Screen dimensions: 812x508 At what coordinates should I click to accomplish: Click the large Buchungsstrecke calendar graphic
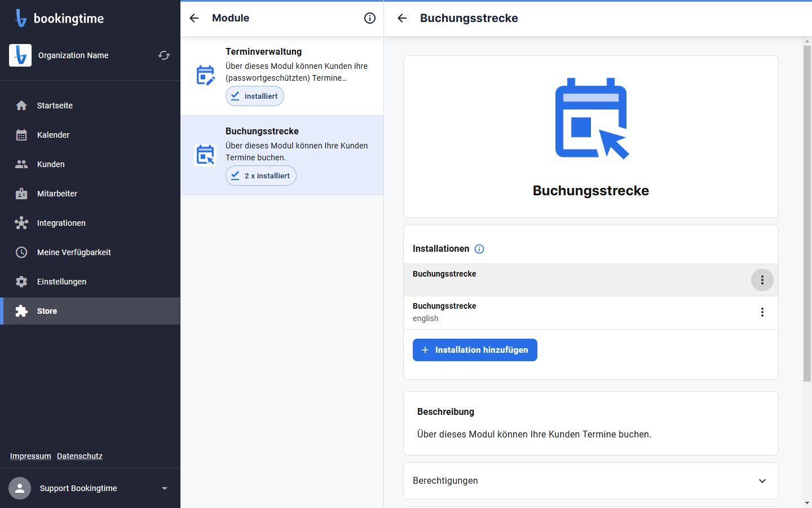592,119
